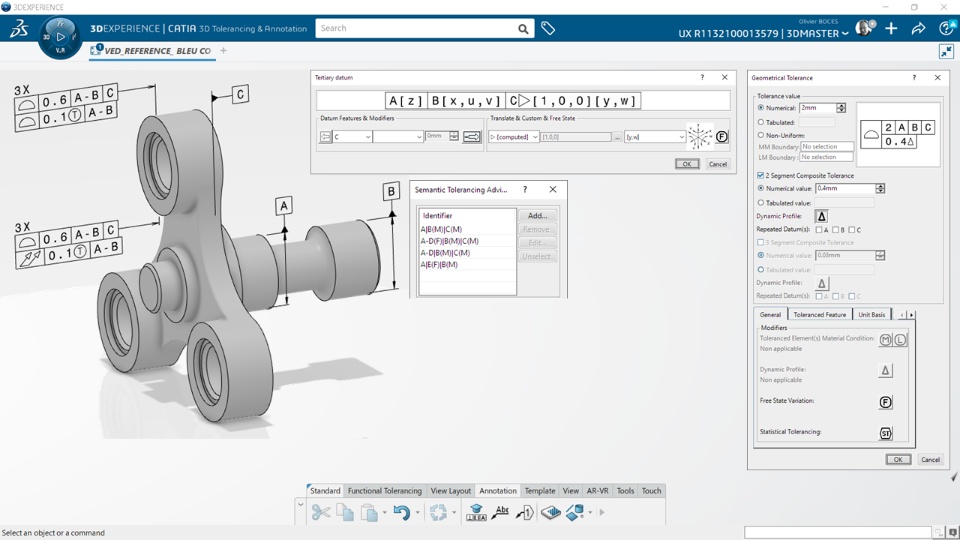This screenshot has width=960, height=540.
Task: Click the Free State Variation F icon
Action: (x=885, y=402)
